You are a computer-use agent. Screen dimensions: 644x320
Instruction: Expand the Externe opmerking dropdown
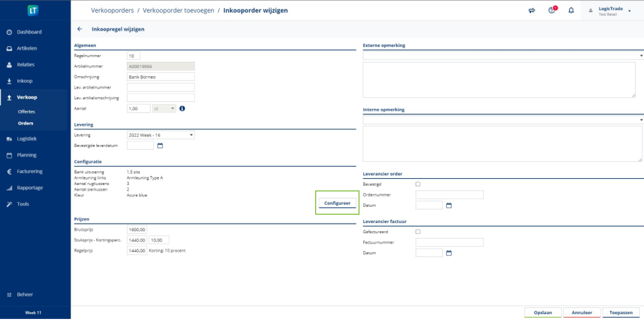point(641,56)
